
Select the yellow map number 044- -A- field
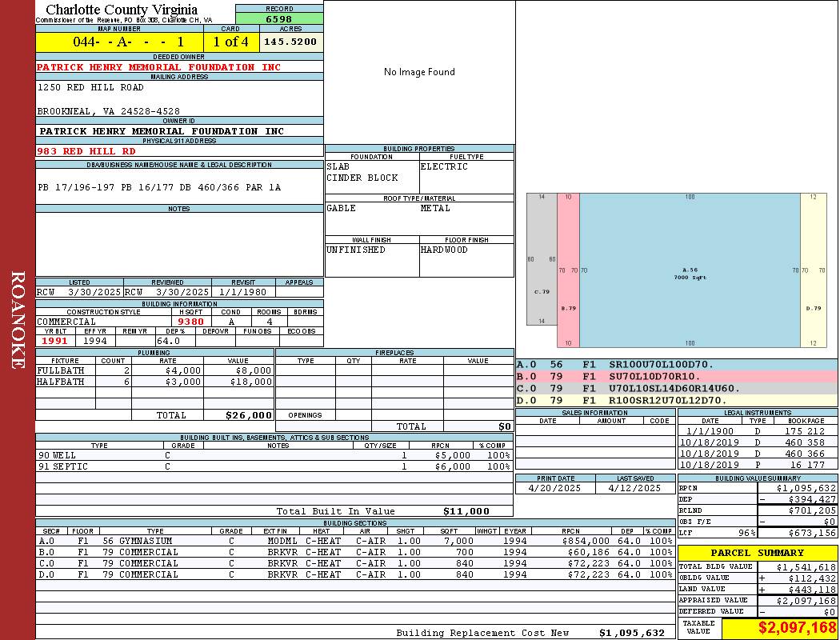119,42
